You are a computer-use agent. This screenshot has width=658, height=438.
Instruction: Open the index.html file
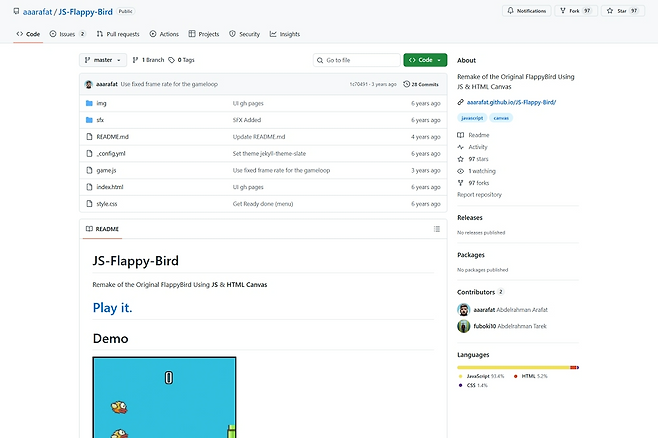tap(110, 187)
